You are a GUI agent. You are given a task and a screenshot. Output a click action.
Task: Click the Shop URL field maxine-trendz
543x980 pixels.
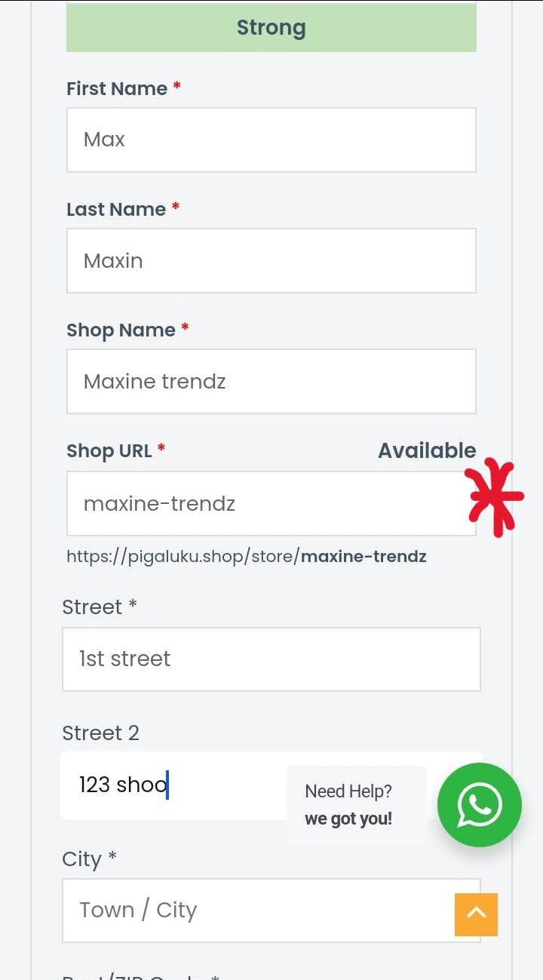pos(271,503)
